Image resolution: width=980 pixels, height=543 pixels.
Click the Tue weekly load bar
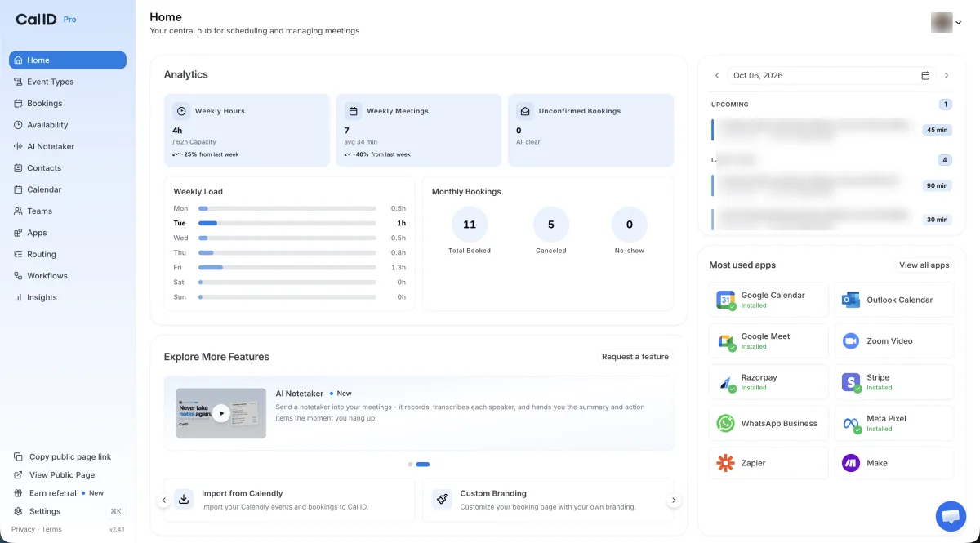coord(287,223)
